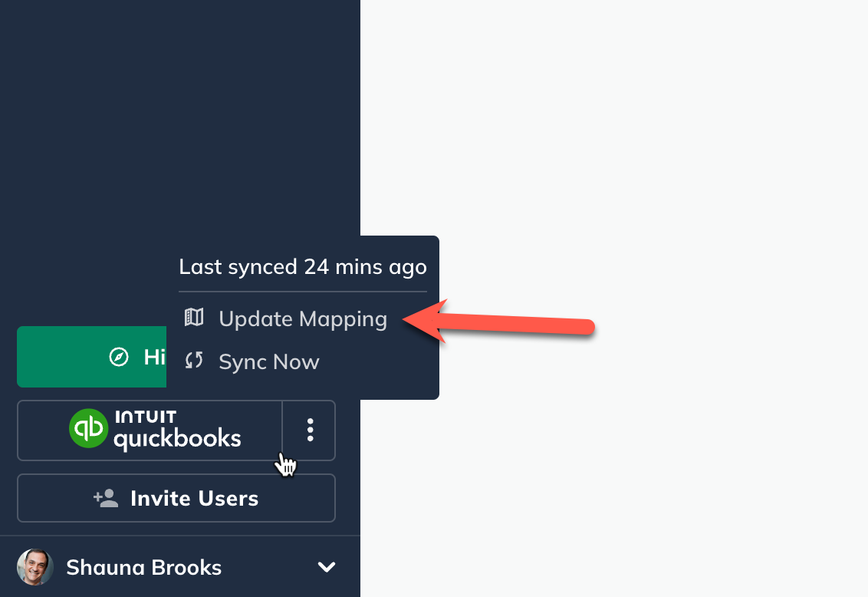Click the compass icon on the green button
The width and height of the screenshot is (868, 597).
tap(119, 358)
